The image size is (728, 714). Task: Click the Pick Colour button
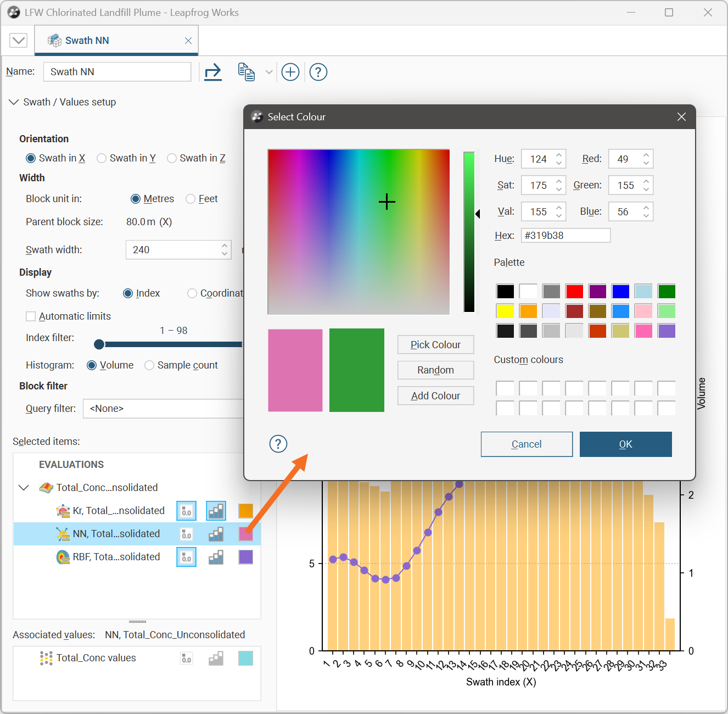[435, 345]
